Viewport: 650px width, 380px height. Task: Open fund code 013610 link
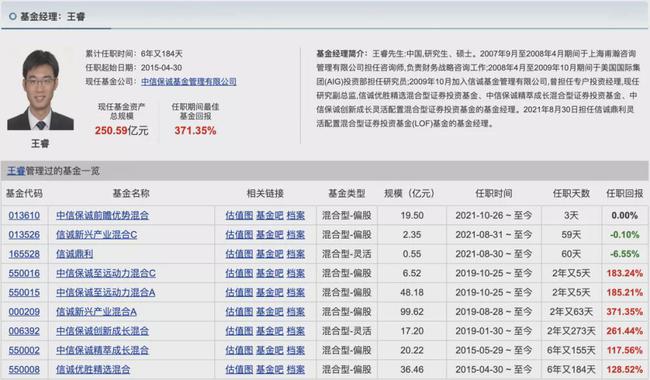tap(24, 215)
